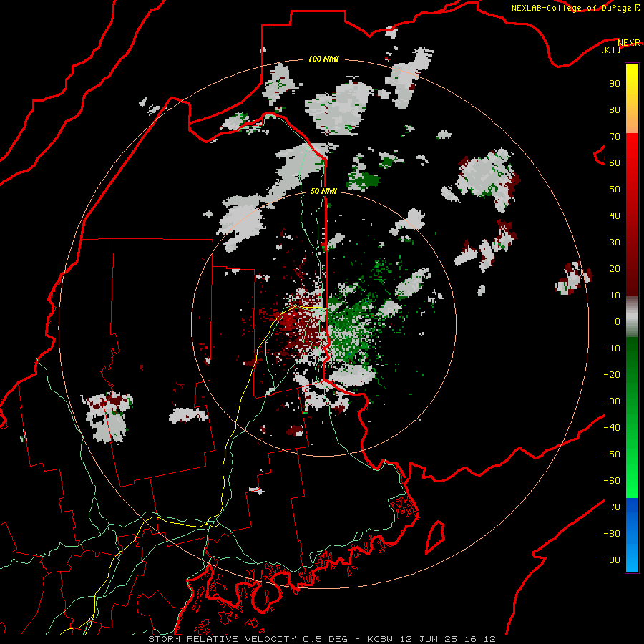Screen dimensions: 644x644
Task: Click the 50 NMI range ring label
Action: [323, 191]
